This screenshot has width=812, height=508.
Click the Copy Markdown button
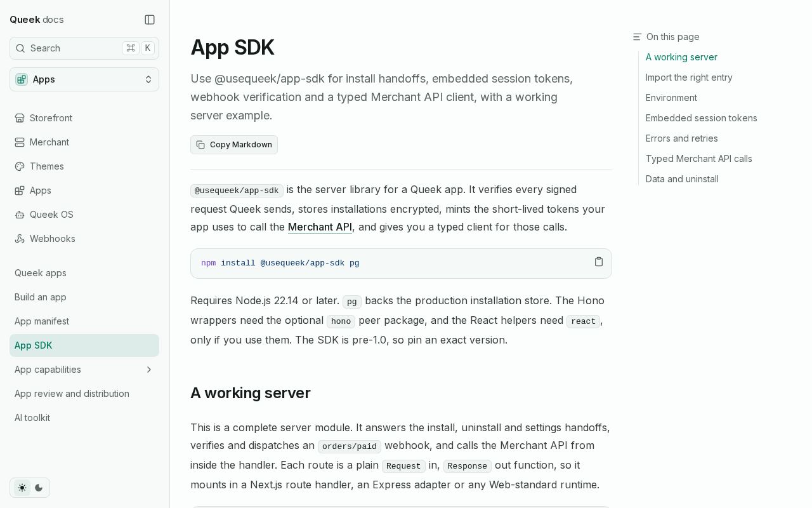pos(234,145)
